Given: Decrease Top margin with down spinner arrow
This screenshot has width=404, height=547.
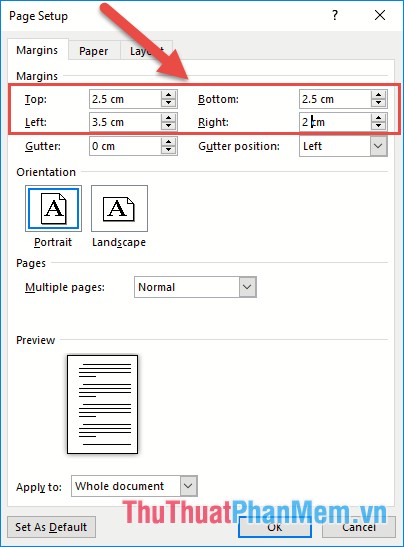Looking at the screenshot, I should (169, 103).
